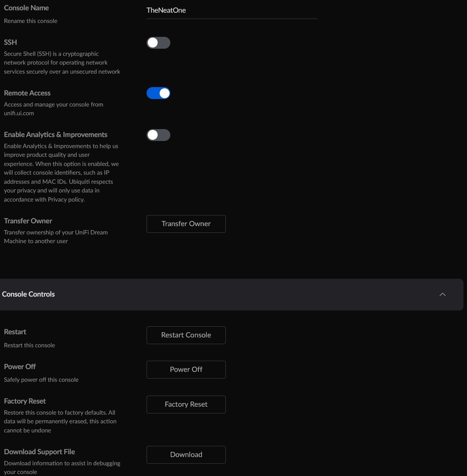The image size is (467, 476).
Task: Enable the SSH toggle switch
Action: coord(158,43)
